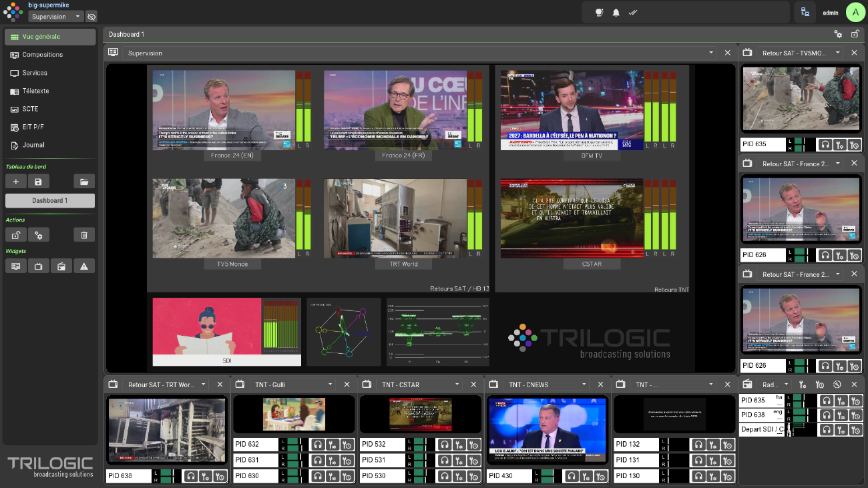Listen to PID 132 headphones
The height and width of the screenshot is (488, 868).
(x=698, y=445)
